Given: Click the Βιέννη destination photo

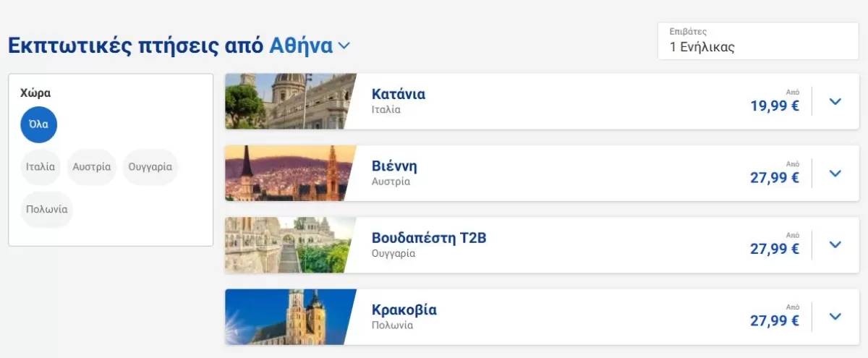Looking at the screenshot, I should coord(289,174).
